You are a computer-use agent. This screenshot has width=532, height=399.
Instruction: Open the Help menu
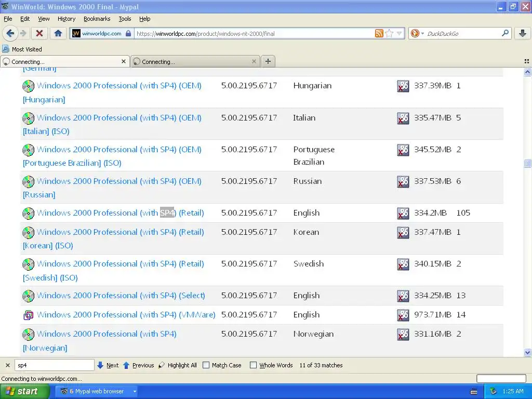144,19
